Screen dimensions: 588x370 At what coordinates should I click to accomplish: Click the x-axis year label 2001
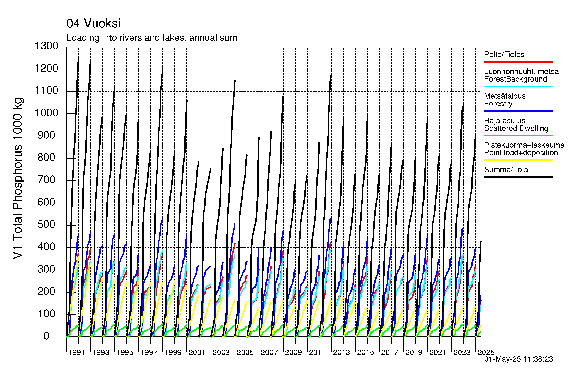click(197, 352)
